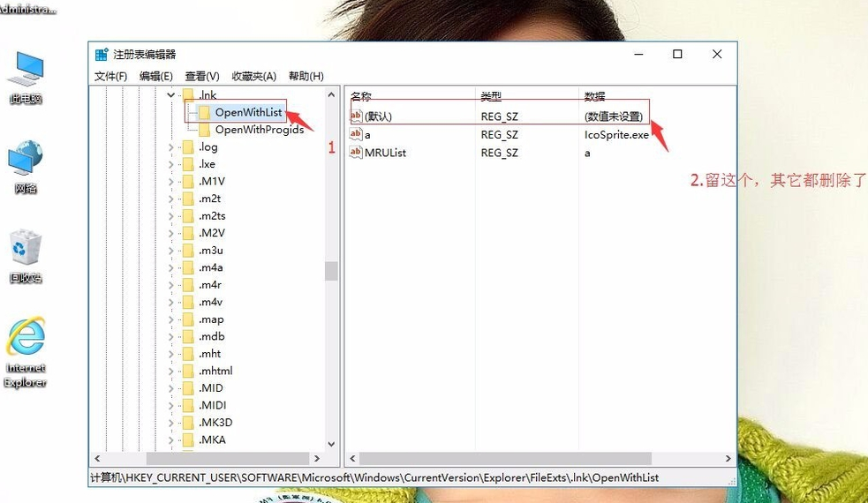The height and width of the screenshot is (503, 868).
Task: Click the values pane horizontal scrollbar thumb
Action: click(505, 458)
